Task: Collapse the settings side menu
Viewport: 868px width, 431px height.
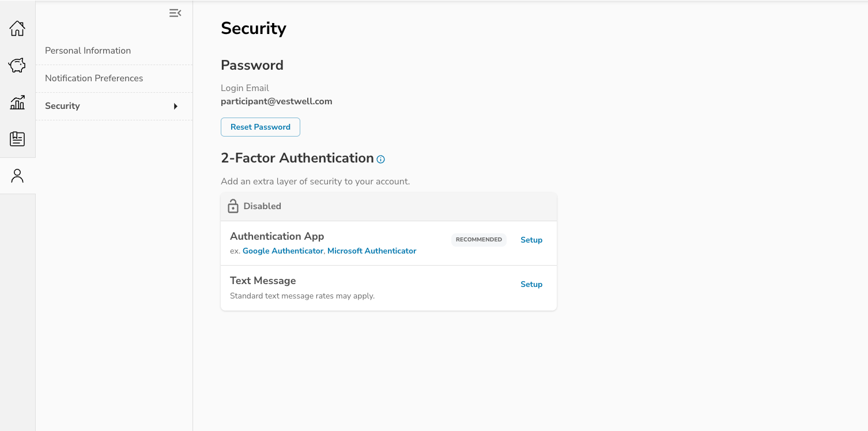Action: (x=175, y=13)
